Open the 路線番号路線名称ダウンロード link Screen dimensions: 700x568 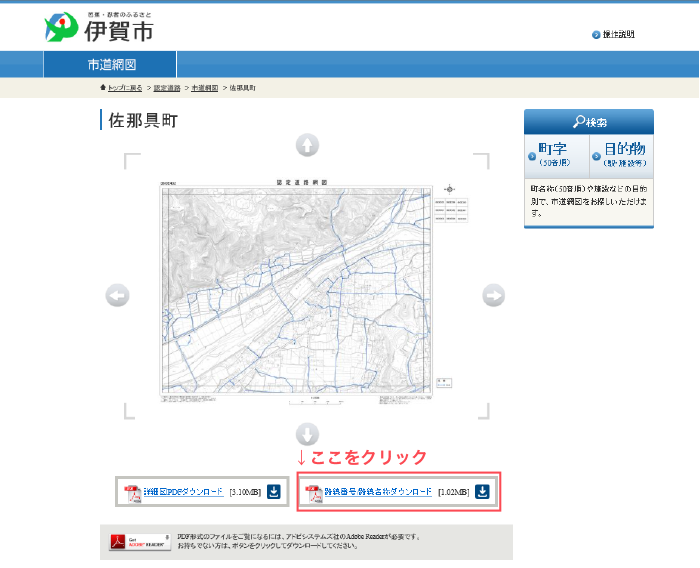(x=378, y=492)
